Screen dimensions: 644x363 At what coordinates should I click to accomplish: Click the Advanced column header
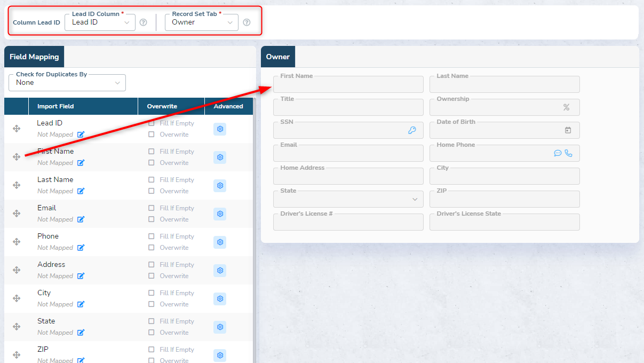pyautogui.click(x=228, y=106)
